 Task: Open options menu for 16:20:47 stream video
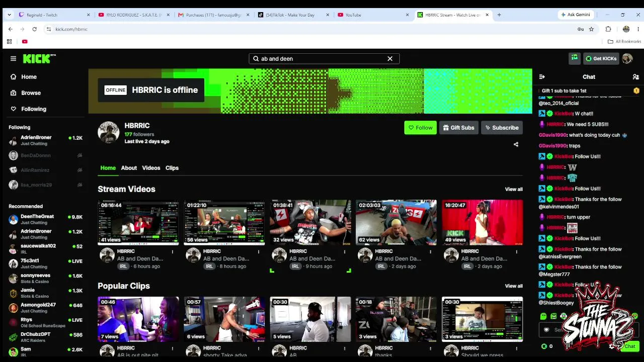(517, 251)
